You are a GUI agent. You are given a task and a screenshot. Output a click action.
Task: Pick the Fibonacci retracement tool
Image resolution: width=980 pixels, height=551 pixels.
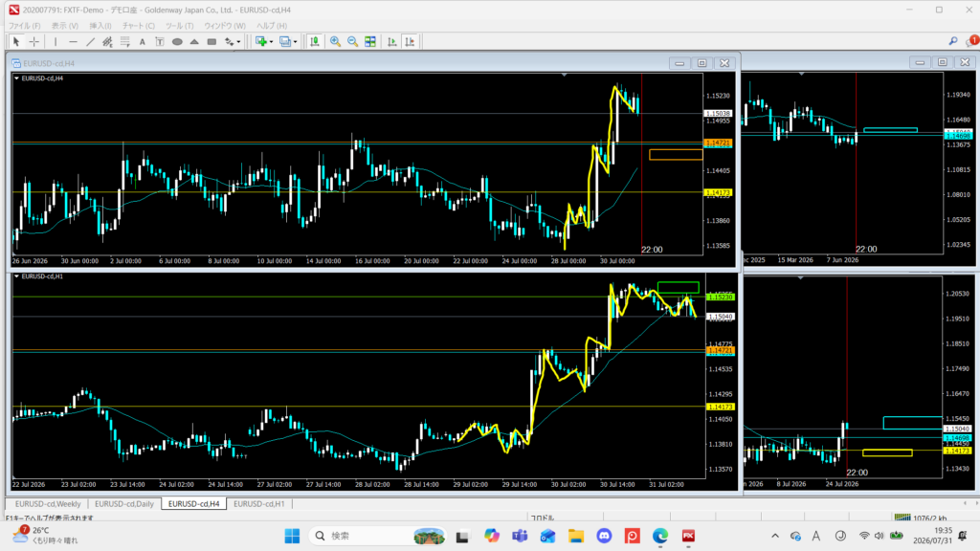click(x=125, y=42)
